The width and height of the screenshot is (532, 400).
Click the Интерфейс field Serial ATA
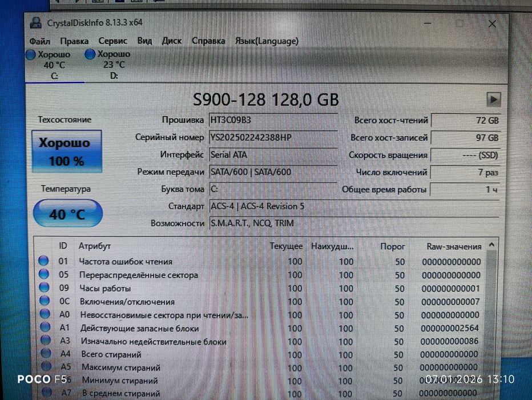[273, 154]
